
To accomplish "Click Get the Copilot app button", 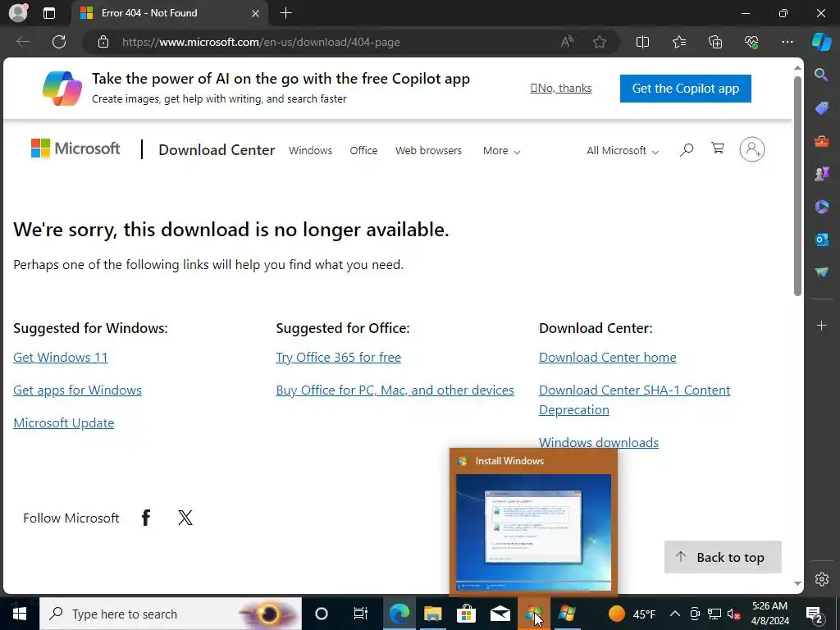I will 685,89.
